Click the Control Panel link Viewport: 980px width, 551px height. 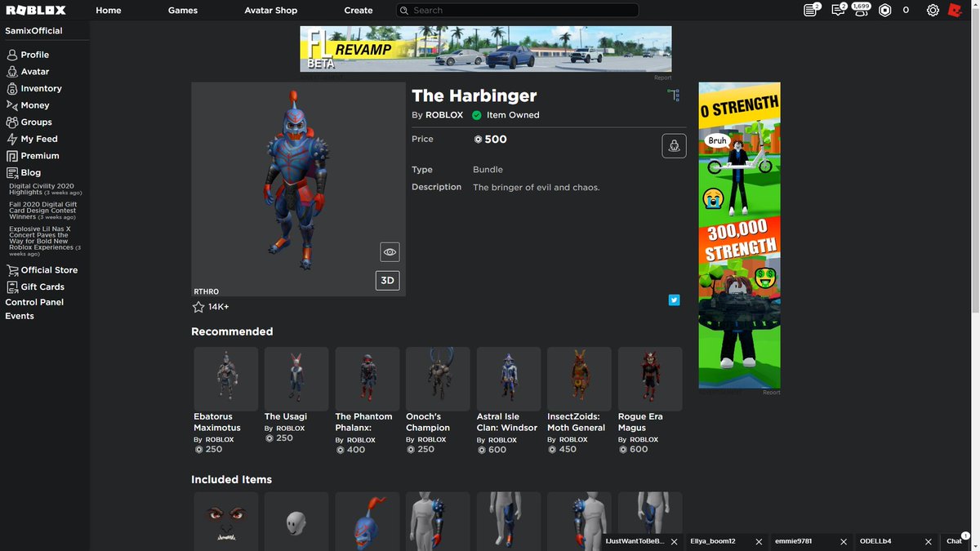[34, 302]
